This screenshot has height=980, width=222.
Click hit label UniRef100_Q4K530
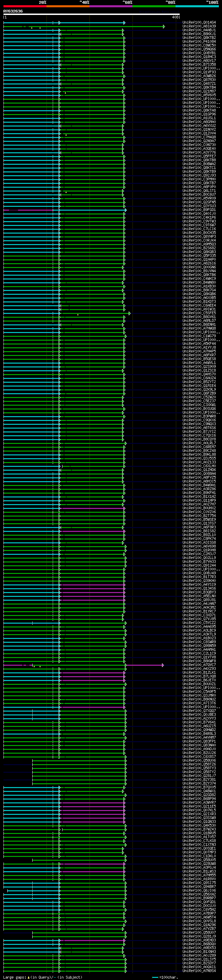click(x=199, y=825)
